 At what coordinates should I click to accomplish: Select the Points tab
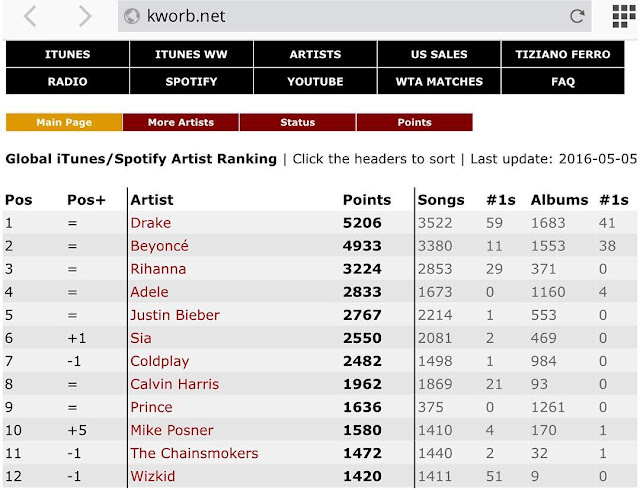414,122
